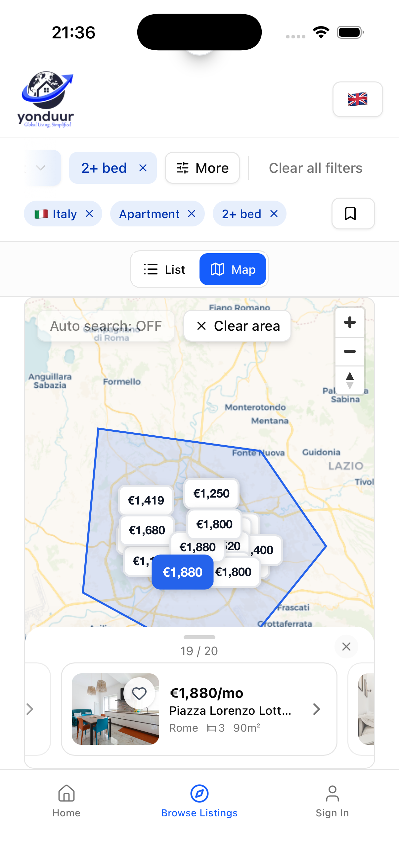Reset map bearing with compass icon
The width and height of the screenshot is (399, 868).
pyautogui.click(x=349, y=380)
